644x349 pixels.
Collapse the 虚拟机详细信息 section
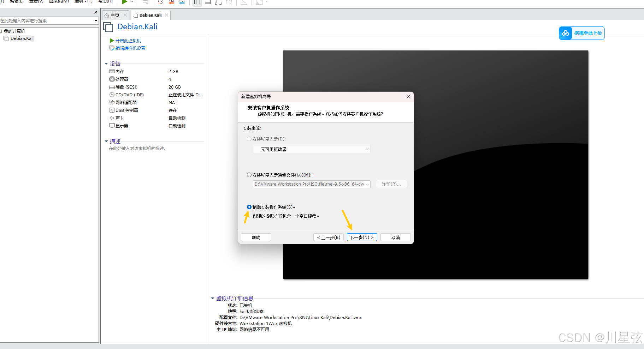213,299
